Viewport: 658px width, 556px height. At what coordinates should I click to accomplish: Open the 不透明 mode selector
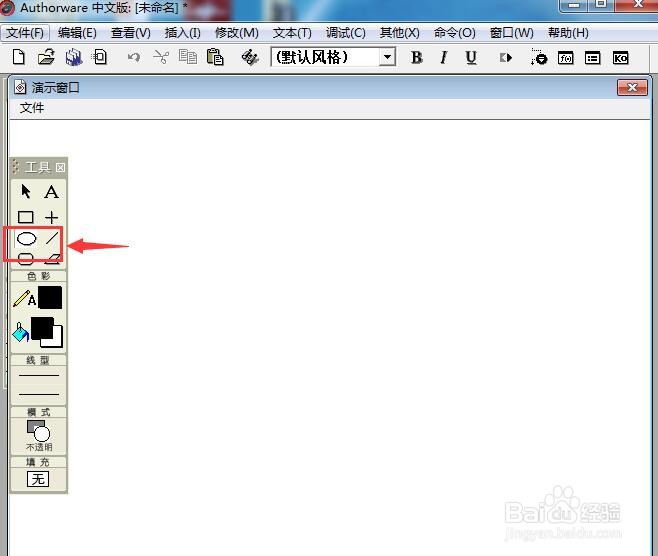coord(39,436)
